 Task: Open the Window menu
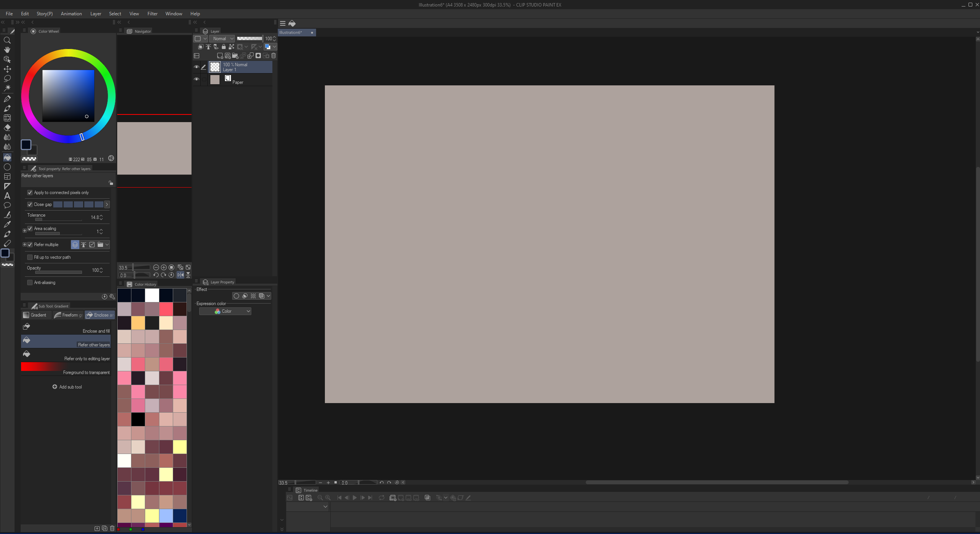(x=174, y=14)
